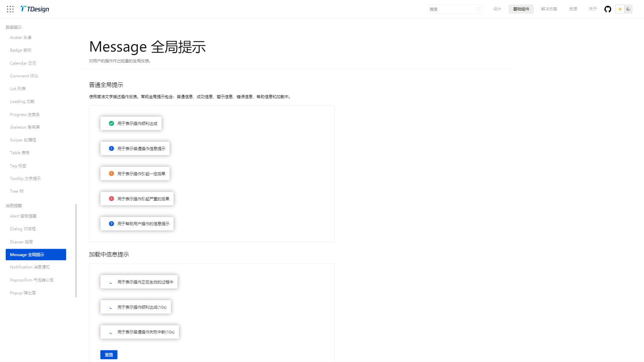Click the TDesign logo
Image resolution: width=644 pixels, height=362 pixels.
(x=35, y=9)
